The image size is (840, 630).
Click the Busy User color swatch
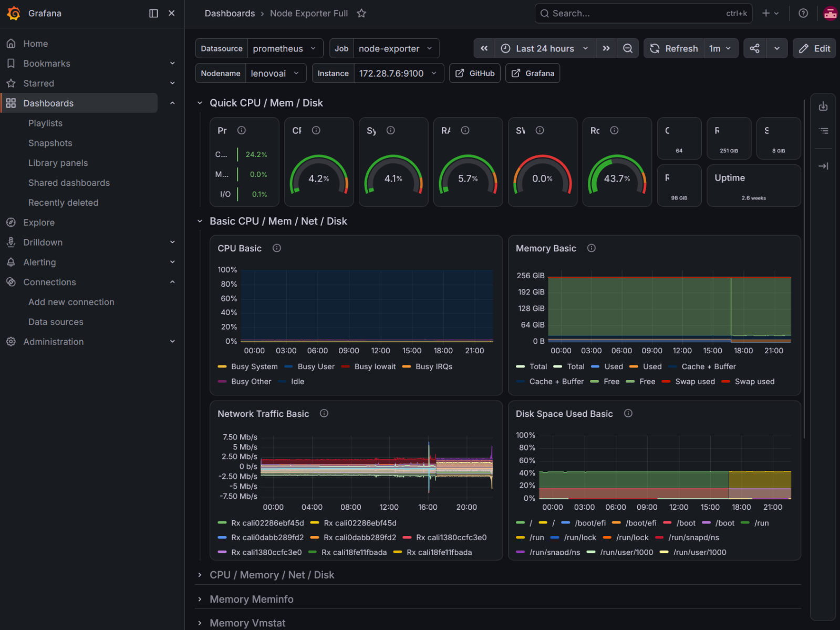[288, 366]
